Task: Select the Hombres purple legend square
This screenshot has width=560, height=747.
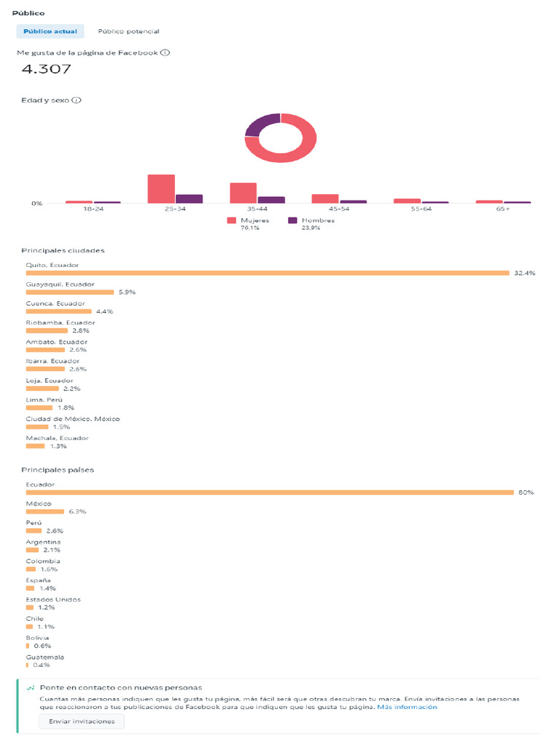Action: pos(292,220)
